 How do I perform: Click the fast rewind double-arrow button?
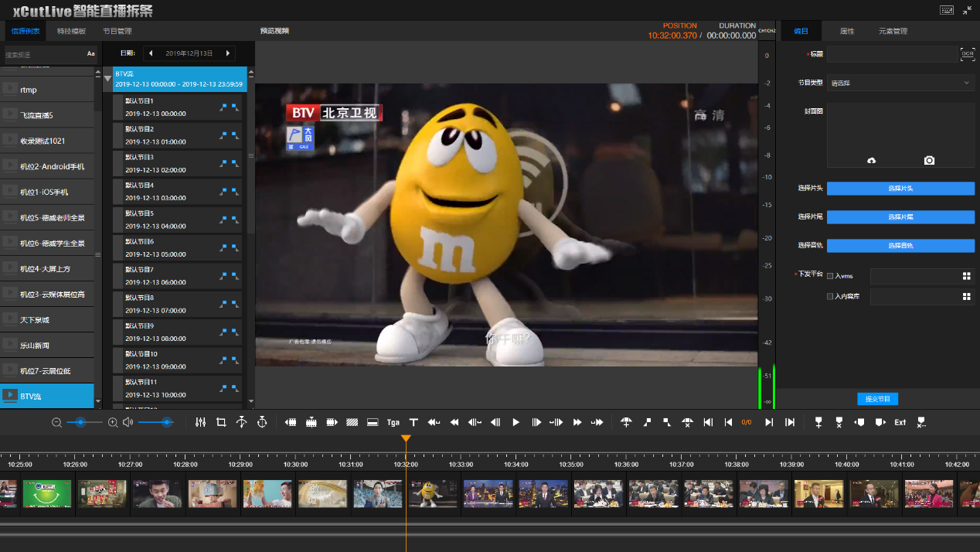point(454,422)
